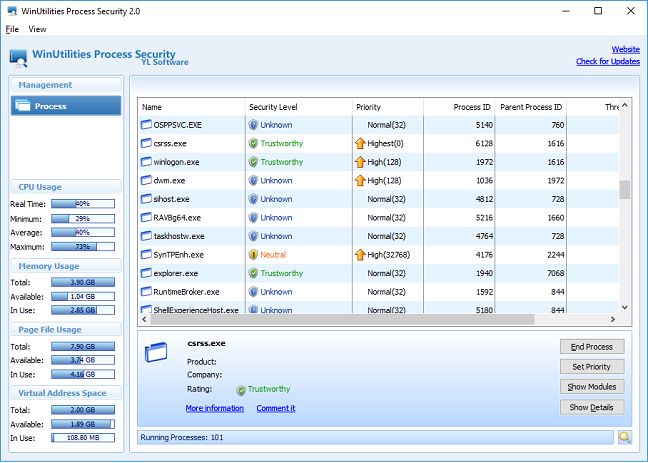
Task: Click the CPU Maximum 73% bar
Action: pos(83,247)
